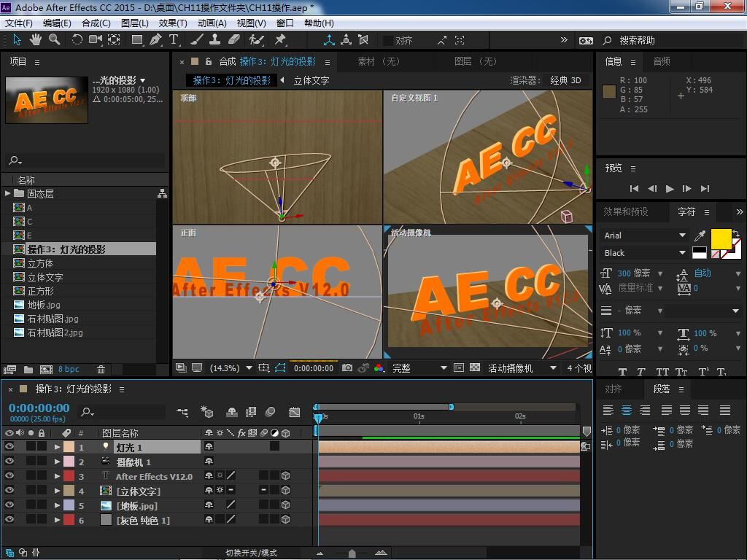Click the new folder icon in Project panel

[x=28, y=369]
